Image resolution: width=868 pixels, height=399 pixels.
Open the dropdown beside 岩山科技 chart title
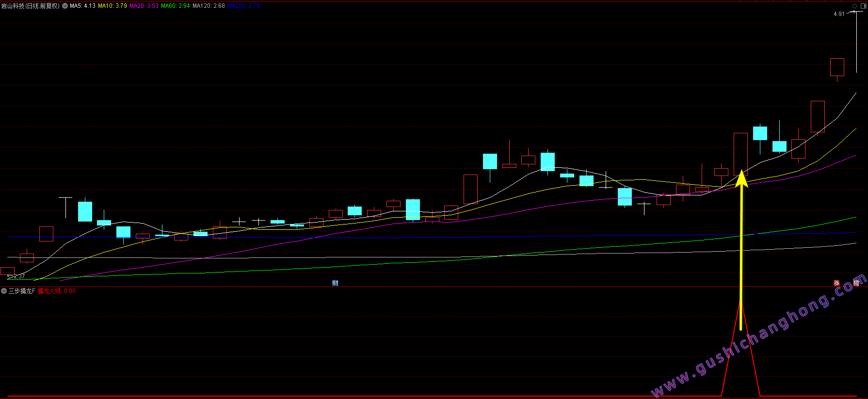pyautogui.click(x=65, y=6)
